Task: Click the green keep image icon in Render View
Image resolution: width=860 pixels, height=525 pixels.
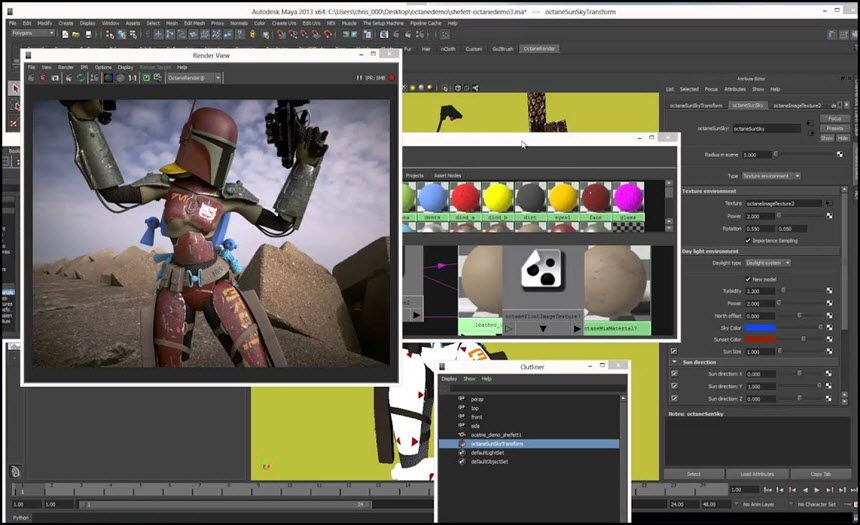Action: tap(146, 78)
